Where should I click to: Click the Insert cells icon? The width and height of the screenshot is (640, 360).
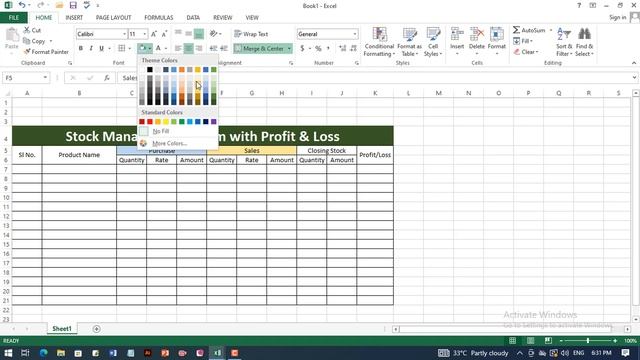point(457,35)
